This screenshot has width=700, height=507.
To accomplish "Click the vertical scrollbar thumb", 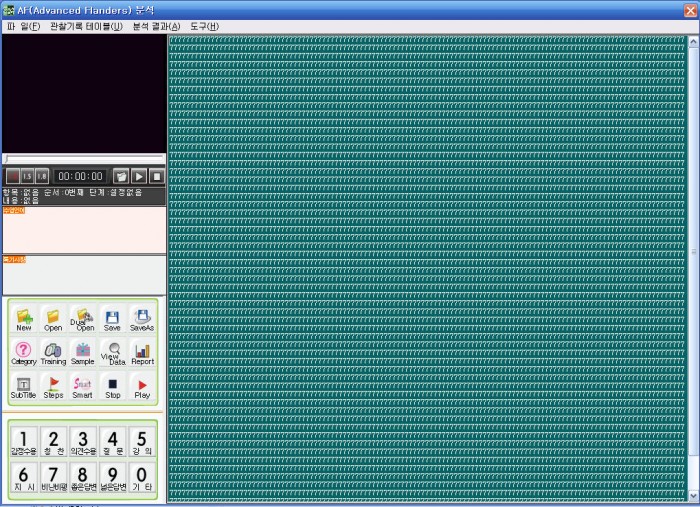I will pyautogui.click(x=693, y=251).
